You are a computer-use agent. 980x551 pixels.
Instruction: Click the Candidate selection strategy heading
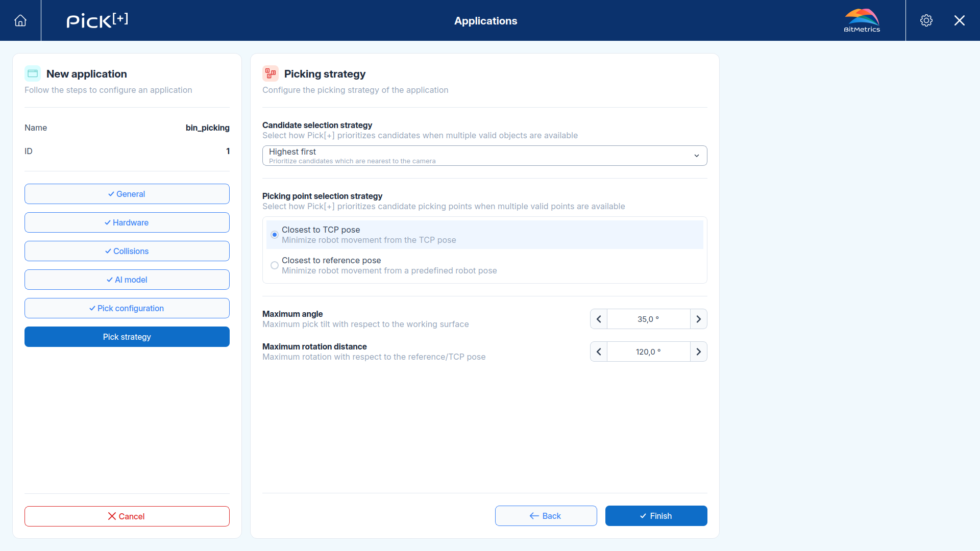click(x=317, y=125)
